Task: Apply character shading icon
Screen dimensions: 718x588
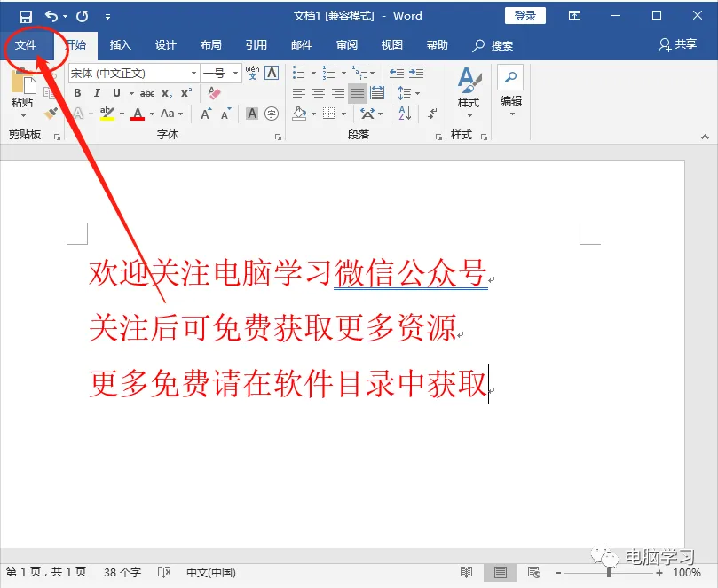Action: pos(252,113)
